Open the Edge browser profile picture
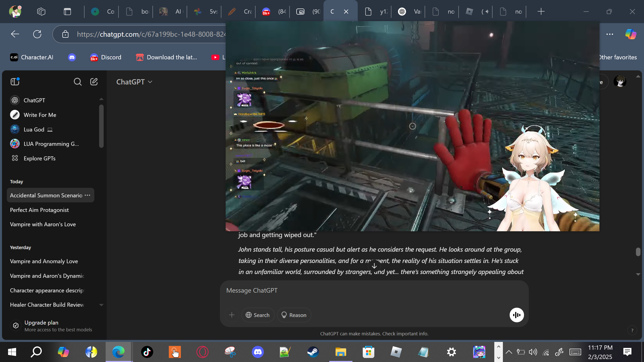 pyautogui.click(x=15, y=11)
